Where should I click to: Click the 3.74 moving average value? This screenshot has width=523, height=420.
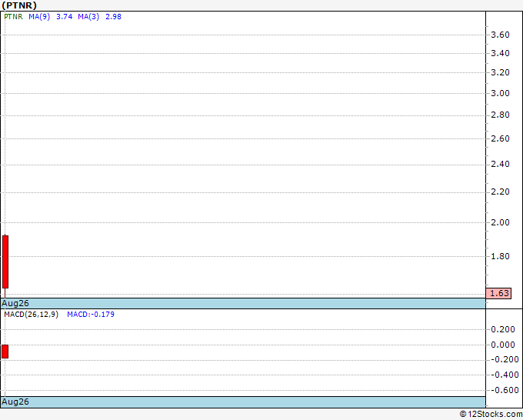pos(65,17)
